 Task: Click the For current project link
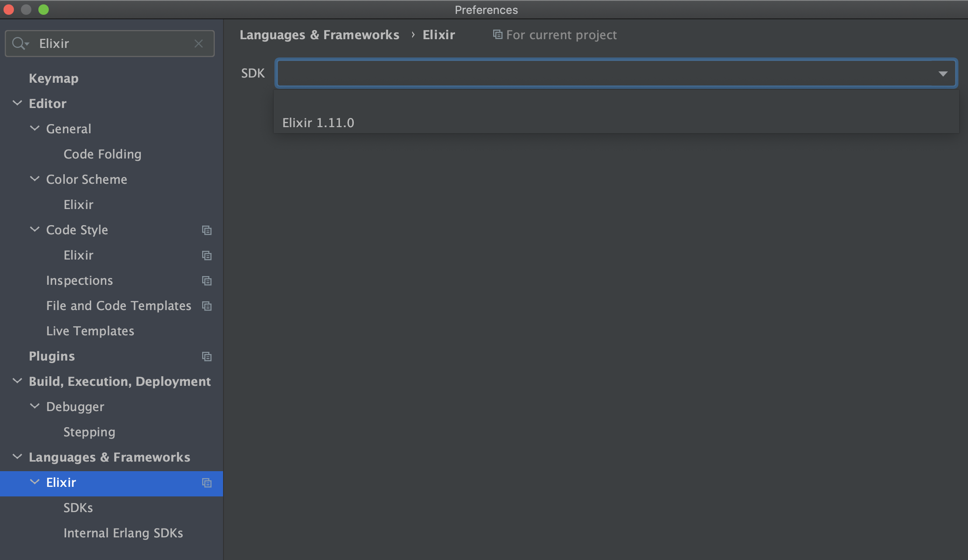[x=561, y=34]
